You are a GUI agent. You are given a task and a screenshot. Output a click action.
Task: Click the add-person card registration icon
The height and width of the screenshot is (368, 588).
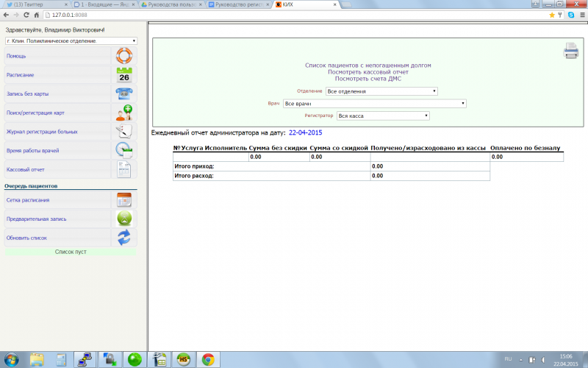pos(123,113)
